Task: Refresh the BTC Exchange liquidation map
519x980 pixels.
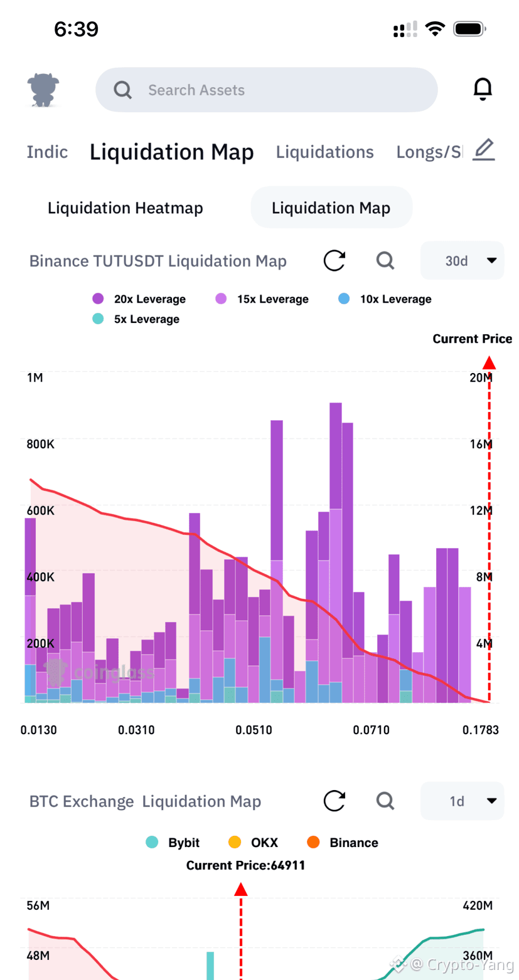Action: click(x=334, y=801)
